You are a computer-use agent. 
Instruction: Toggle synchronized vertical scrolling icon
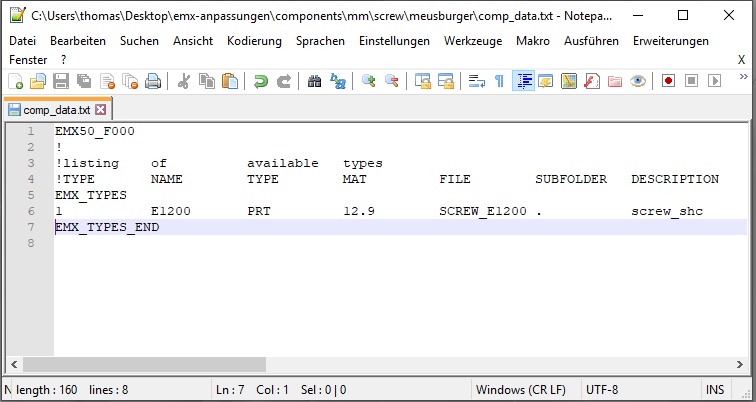[x=423, y=81]
